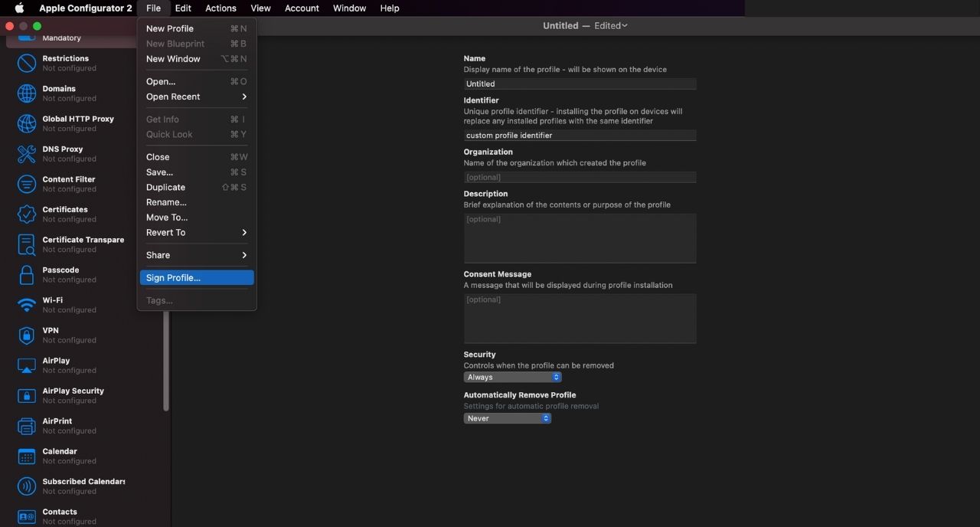
Task: Open the Edit menu
Action: click(x=183, y=8)
